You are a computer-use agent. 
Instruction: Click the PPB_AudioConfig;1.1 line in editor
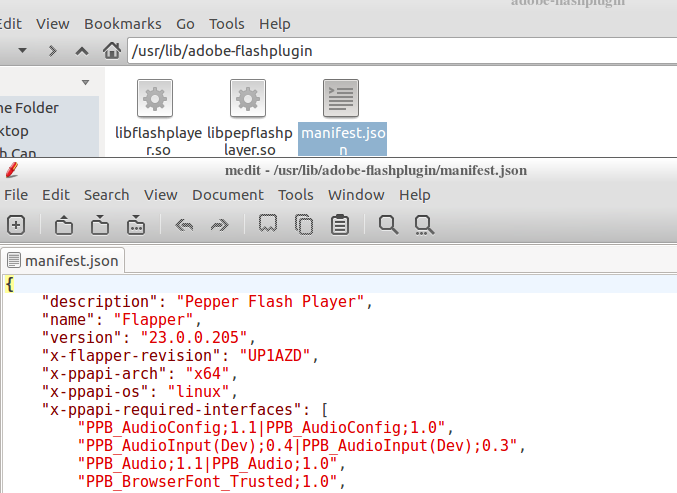pyautogui.click(x=265, y=428)
